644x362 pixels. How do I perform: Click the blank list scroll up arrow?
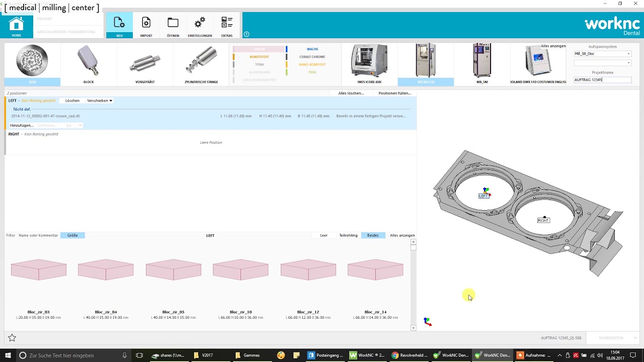pos(414,242)
